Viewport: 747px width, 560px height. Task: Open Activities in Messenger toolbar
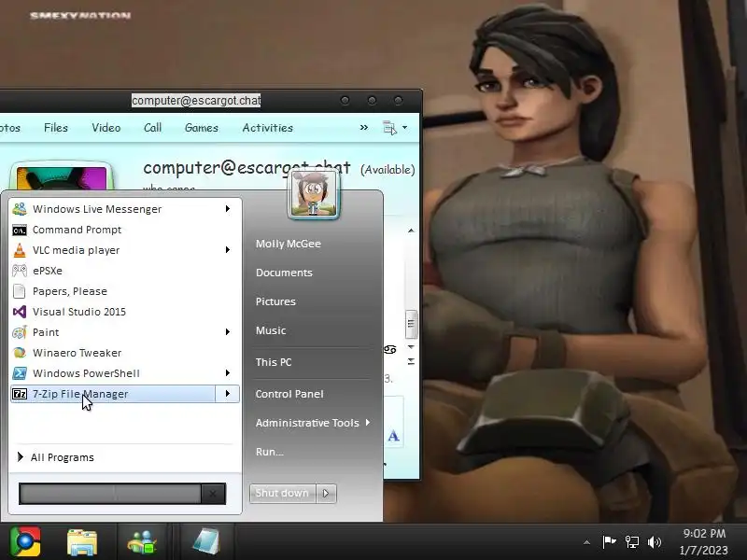point(268,128)
